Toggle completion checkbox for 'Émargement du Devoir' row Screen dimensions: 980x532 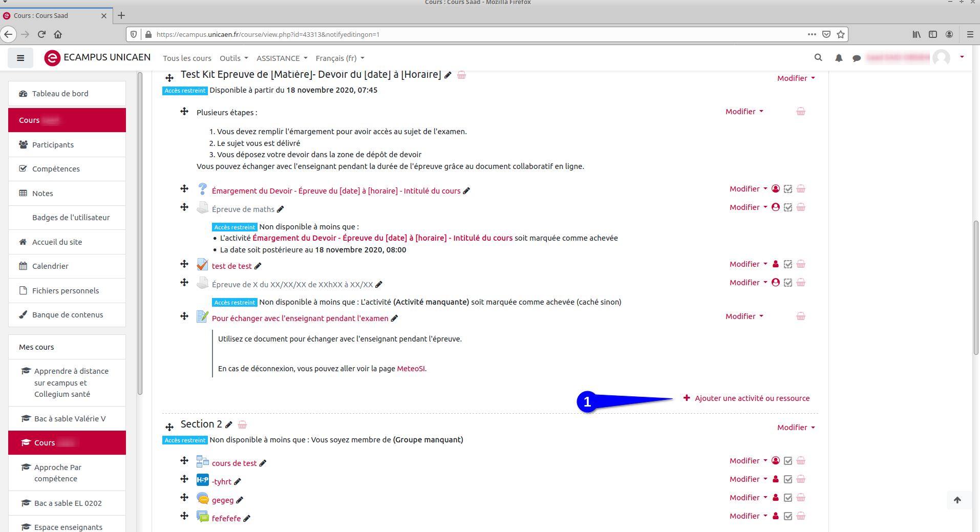[x=788, y=189]
